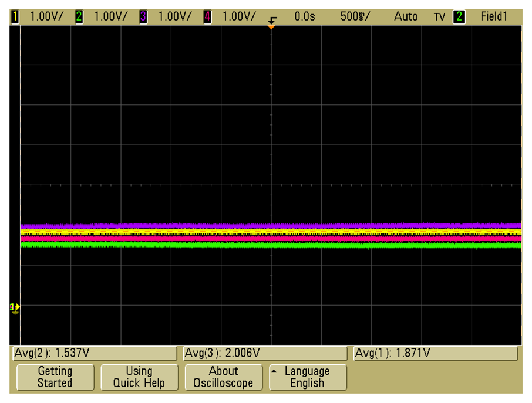The height and width of the screenshot is (403, 532).
Task: Click the green trigger source 2 badge
Action: pos(459,16)
